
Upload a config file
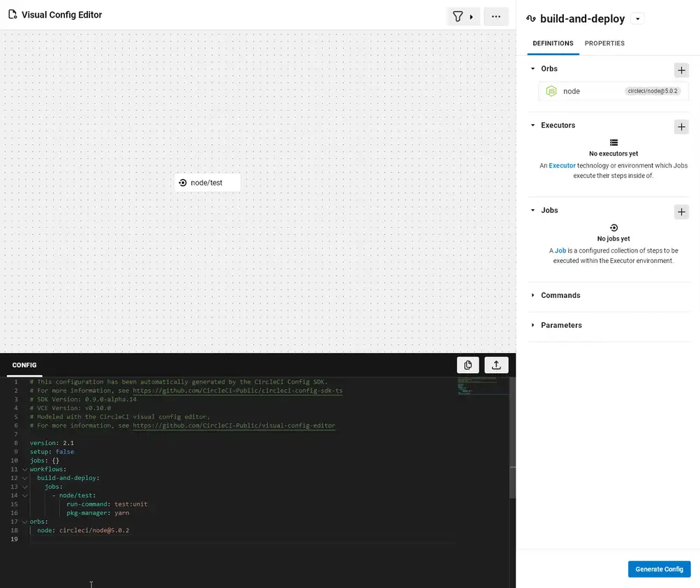[x=496, y=364]
